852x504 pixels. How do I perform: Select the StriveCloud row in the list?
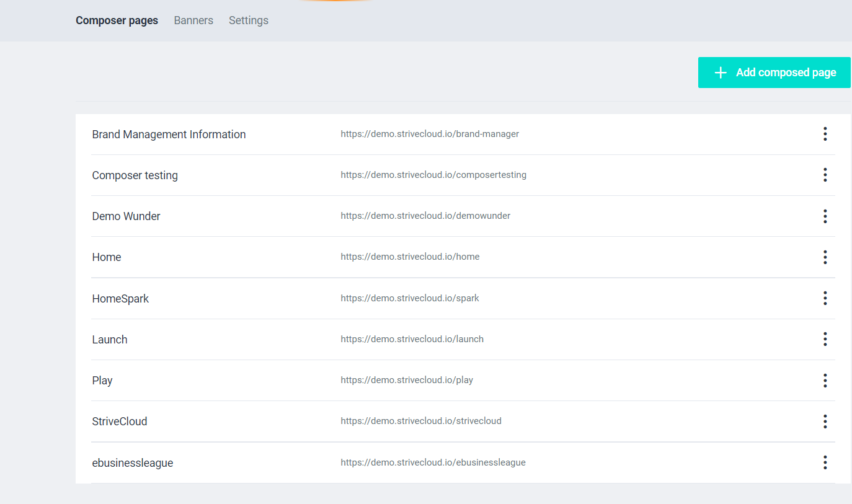click(119, 421)
